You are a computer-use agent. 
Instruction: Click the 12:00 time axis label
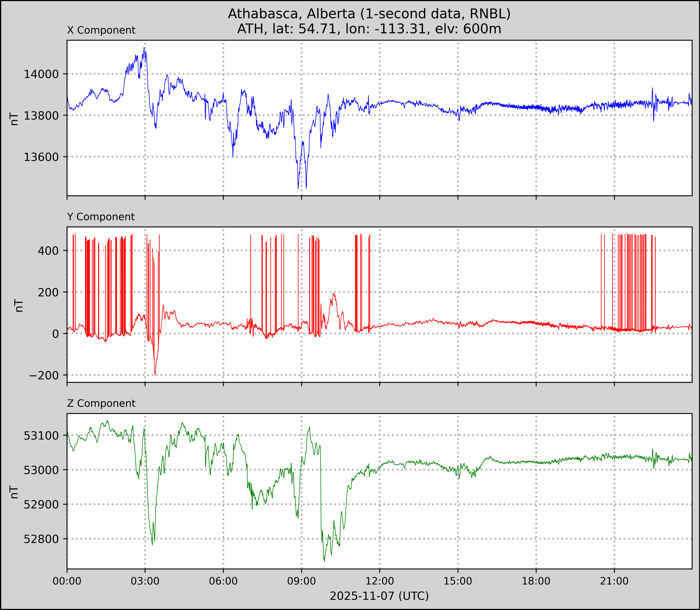tap(380, 581)
